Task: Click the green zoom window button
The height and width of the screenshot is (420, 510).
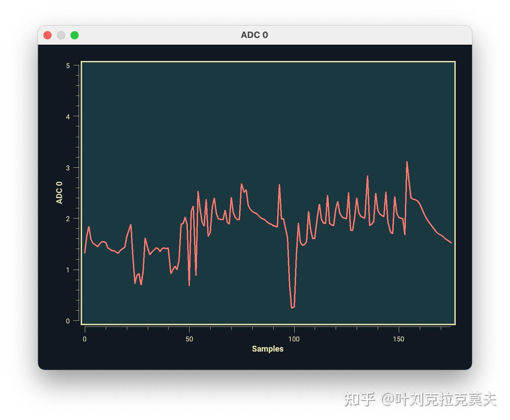Action: point(75,35)
